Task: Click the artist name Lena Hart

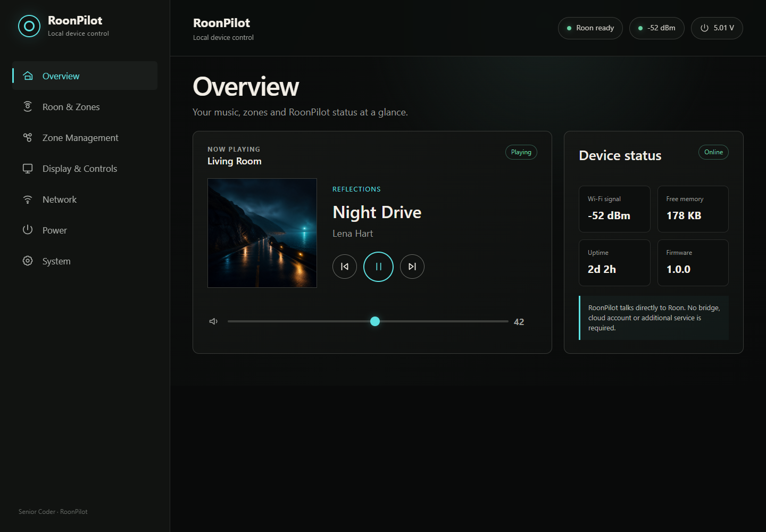Action: (x=353, y=234)
